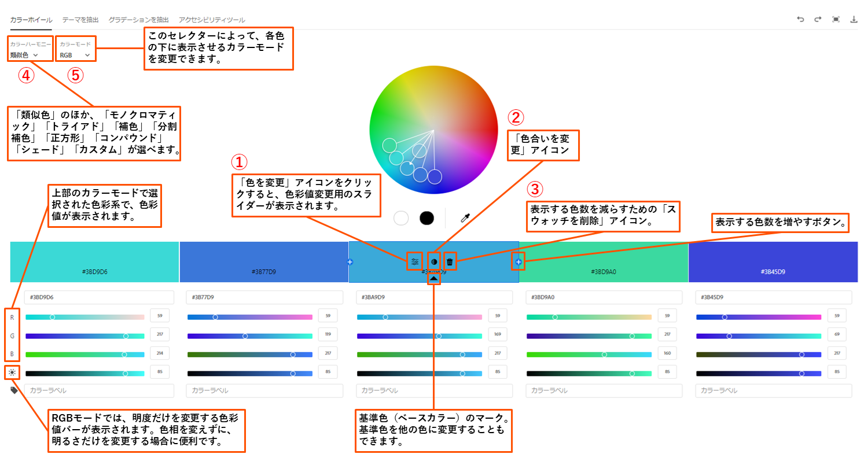The width and height of the screenshot is (868, 454).
Task: Select the カラーホイール tab
Action: tap(31, 19)
